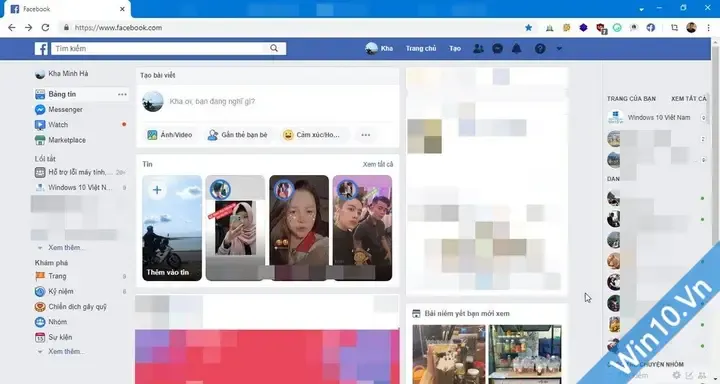Viewport: 720px width, 384px height.
Task: Click the search magnifier button
Action: point(274,48)
